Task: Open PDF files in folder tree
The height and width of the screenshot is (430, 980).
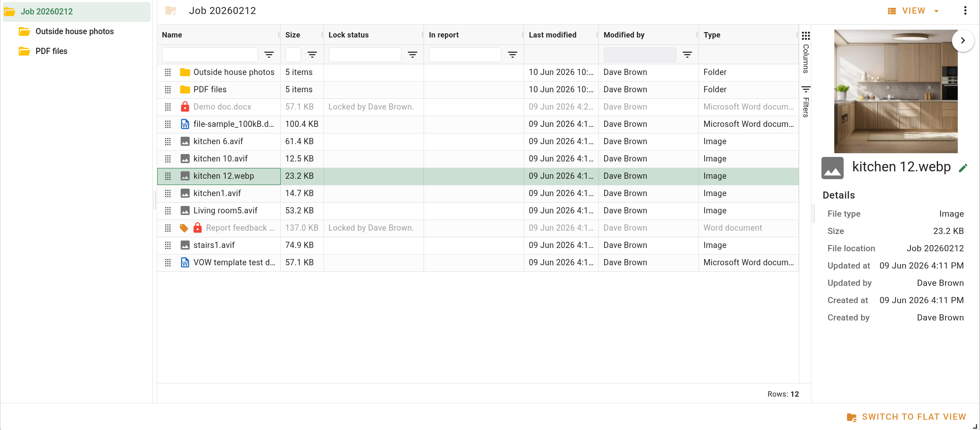Action: tap(51, 51)
